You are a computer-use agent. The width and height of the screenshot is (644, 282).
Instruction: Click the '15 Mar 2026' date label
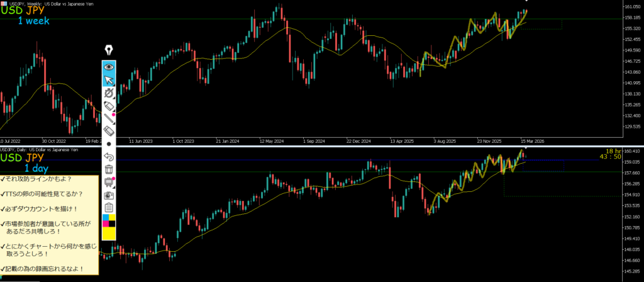point(532,141)
